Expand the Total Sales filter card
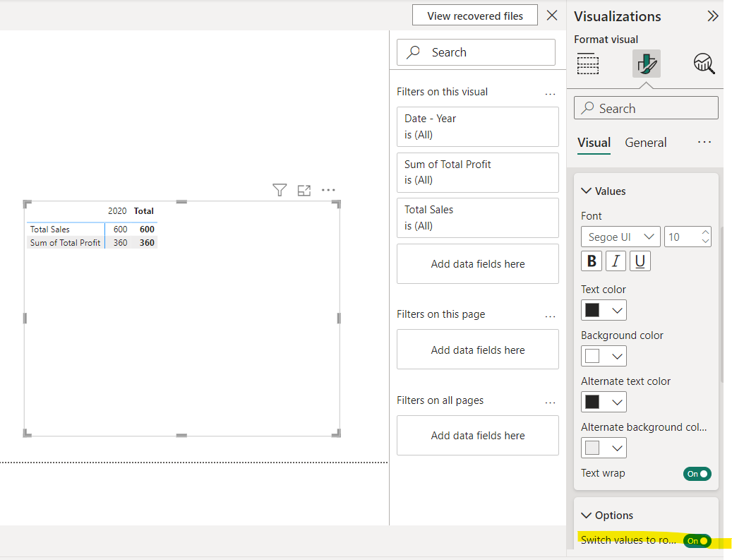732x560 pixels. coord(478,218)
